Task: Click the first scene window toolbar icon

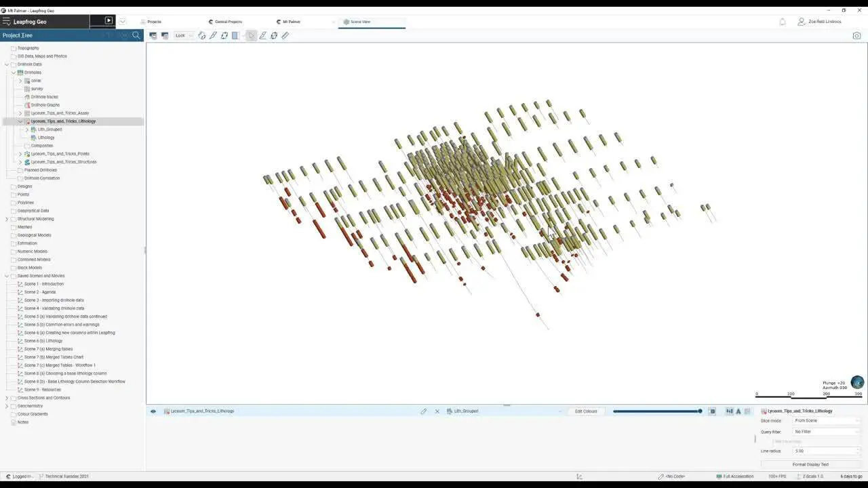Action: (153, 35)
